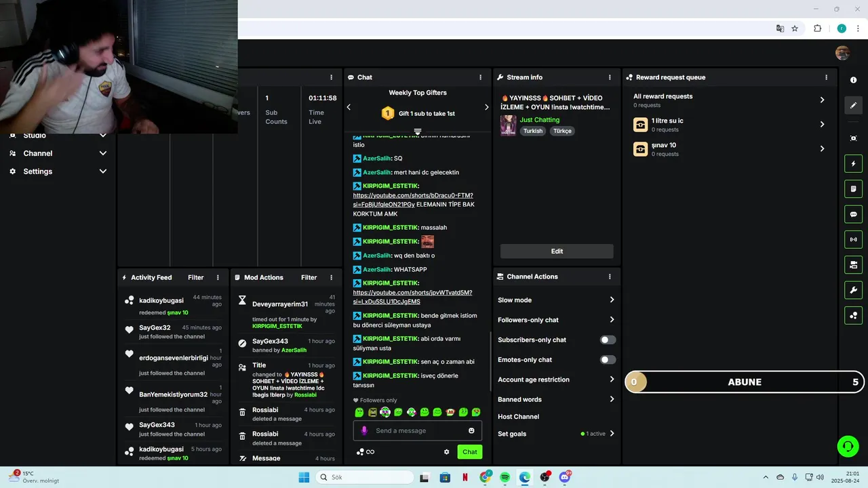Go to the previous Weekly Top Gifters slide
This screenshot has width=868, height=488.
pos(349,107)
